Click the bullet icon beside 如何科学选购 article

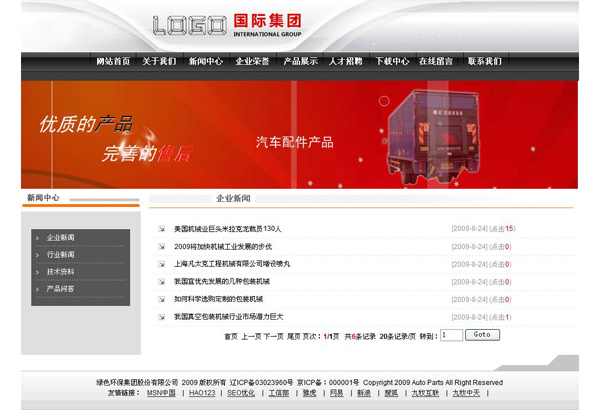(162, 299)
